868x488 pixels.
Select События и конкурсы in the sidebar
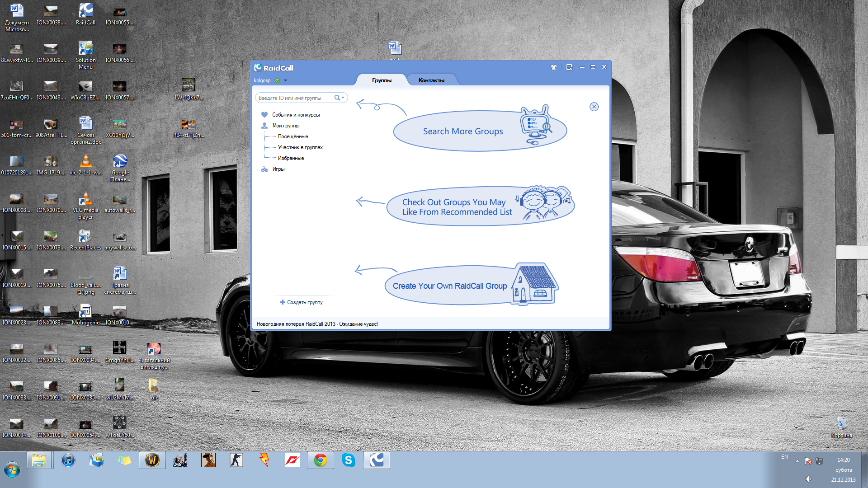[296, 115]
